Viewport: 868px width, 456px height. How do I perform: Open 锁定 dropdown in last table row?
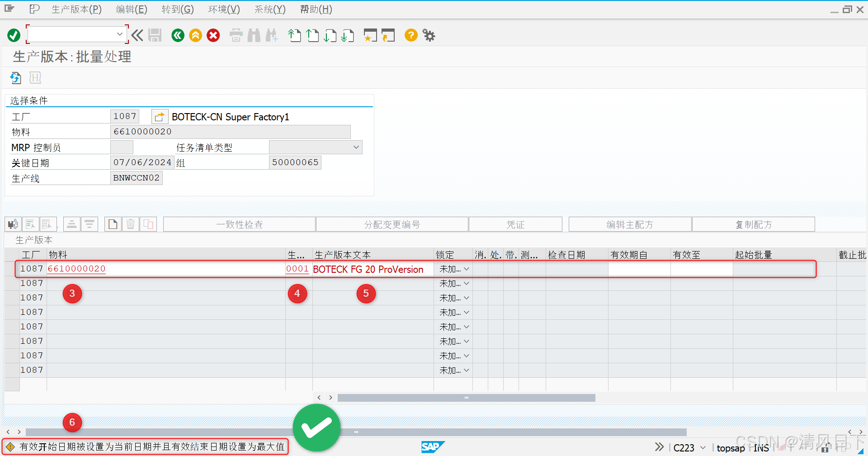pos(467,370)
